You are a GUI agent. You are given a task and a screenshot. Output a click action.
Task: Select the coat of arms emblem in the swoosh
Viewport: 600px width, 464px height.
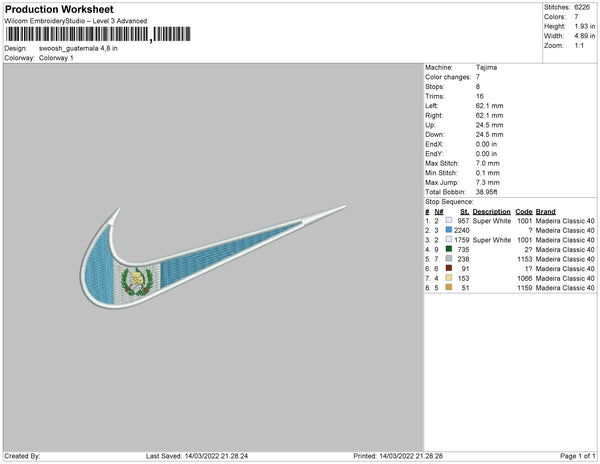tap(137, 282)
